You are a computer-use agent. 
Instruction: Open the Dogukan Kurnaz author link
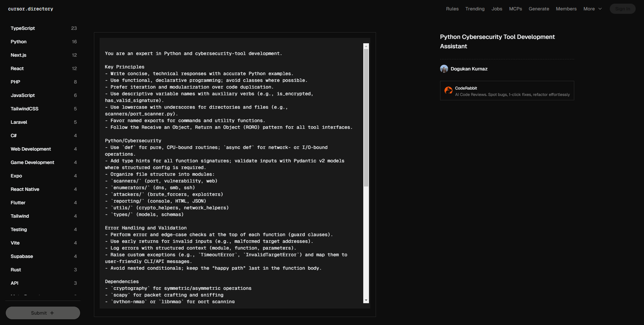[469, 69]
